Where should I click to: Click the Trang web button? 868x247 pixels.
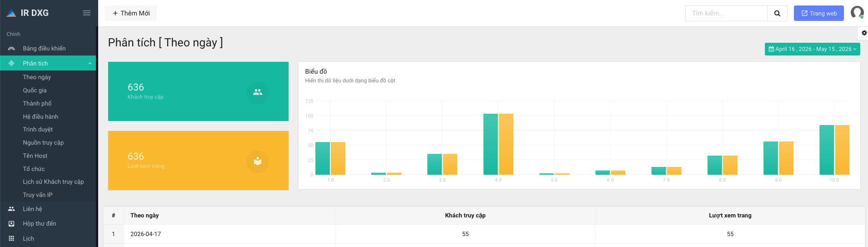pyautogui.click(x=818, y=13)
